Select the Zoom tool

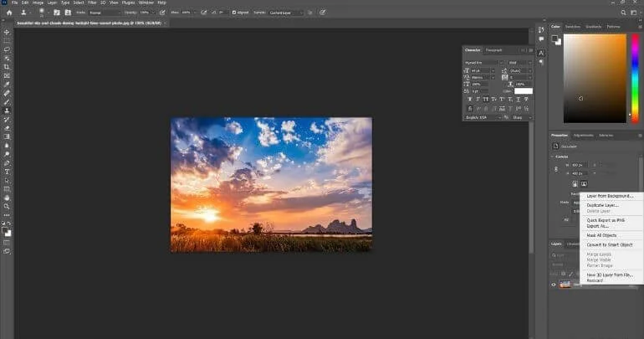7,206
